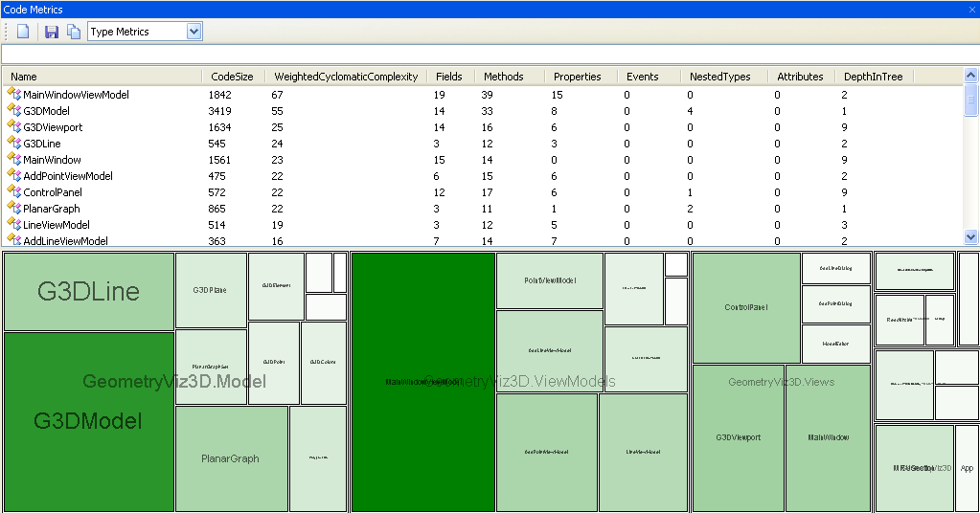Click the class icon next to PlanarGraph
This screenshot has width=980, height=513.
click(x=13, y=208)
